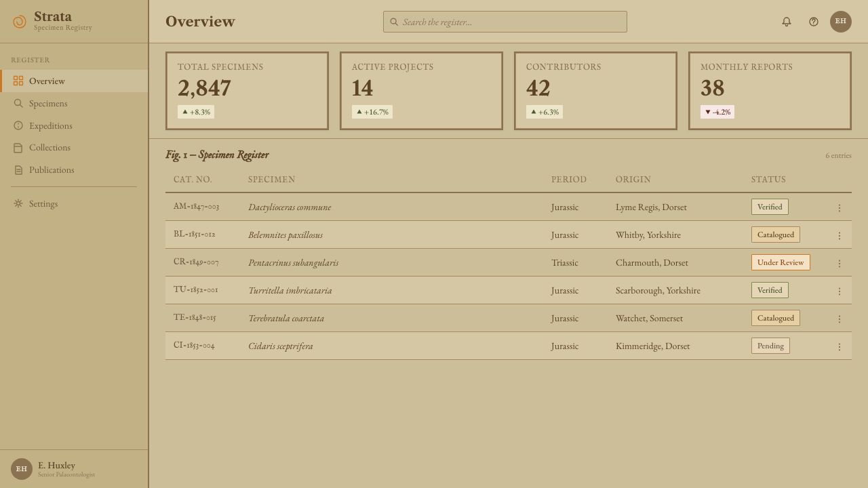Open row options for Cidaris sceptrifera

coord(840,347)
